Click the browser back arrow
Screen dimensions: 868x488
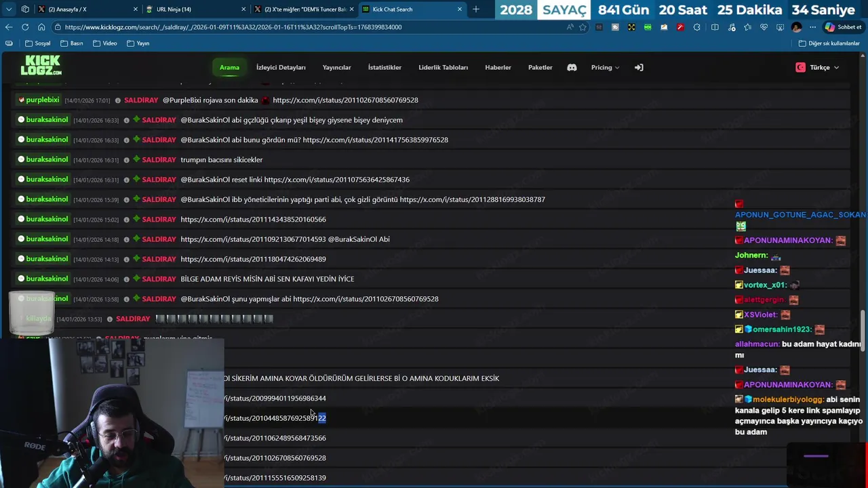9,27
